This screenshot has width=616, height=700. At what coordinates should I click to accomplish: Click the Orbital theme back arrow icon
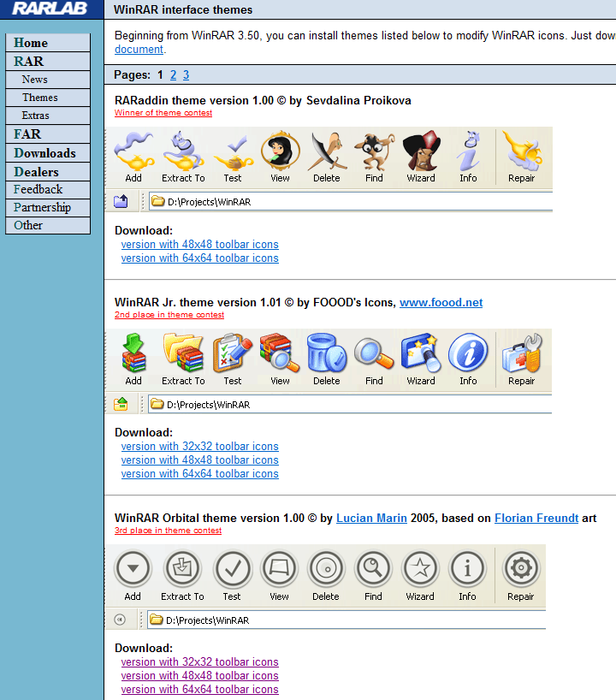[120, 620]
